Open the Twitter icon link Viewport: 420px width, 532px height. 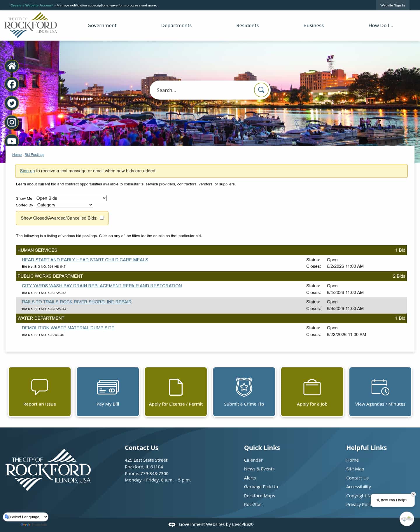tap(12, 103)
